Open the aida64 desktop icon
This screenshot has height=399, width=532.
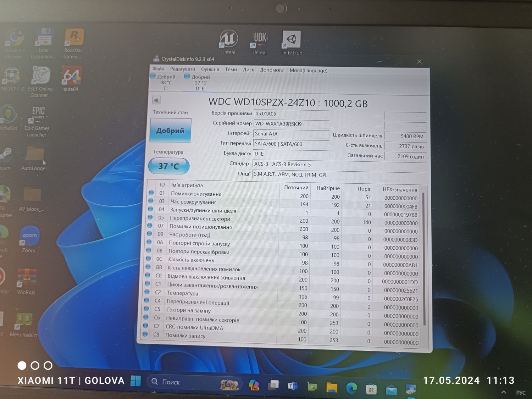tap(71, 79)
